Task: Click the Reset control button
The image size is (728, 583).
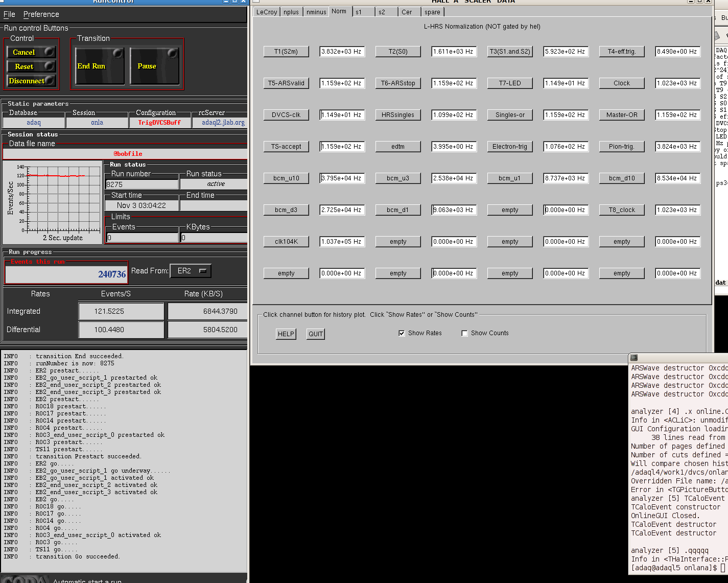Action: pos(31,66)
